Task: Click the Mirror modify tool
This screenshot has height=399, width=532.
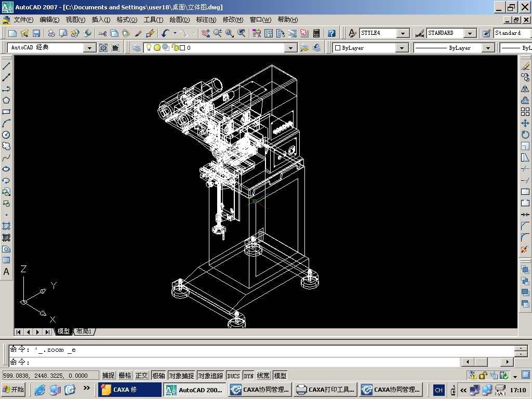Action: (x=525, y=89)
